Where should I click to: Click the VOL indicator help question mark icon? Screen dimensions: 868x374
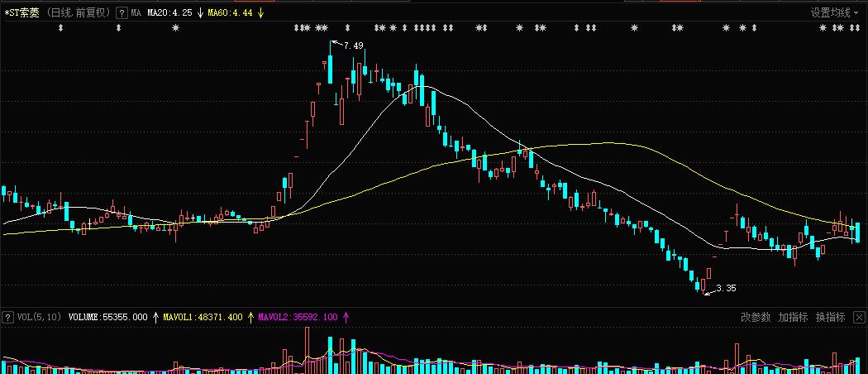(x=7, y=317)
